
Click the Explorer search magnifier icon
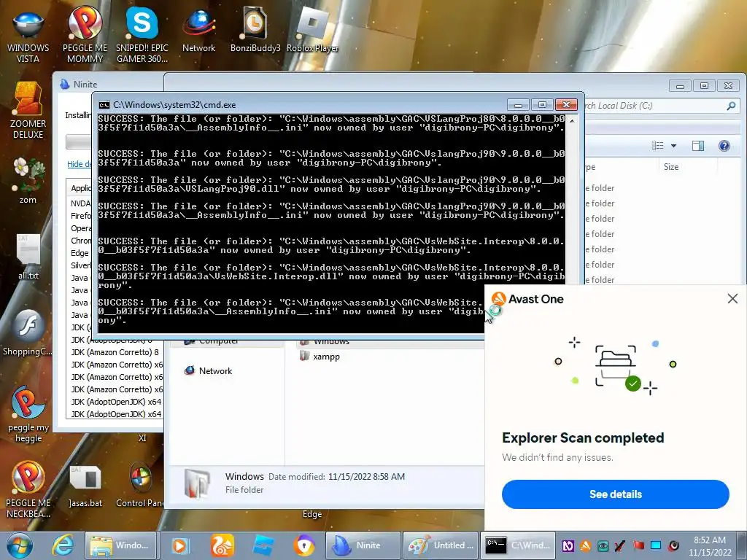[731, 106]
